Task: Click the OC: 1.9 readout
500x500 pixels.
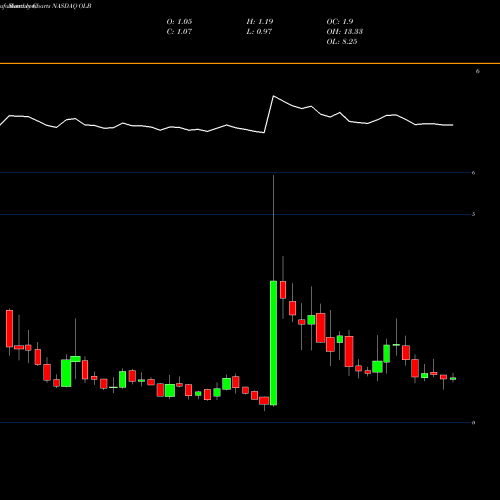Action: tap(340, 22)
